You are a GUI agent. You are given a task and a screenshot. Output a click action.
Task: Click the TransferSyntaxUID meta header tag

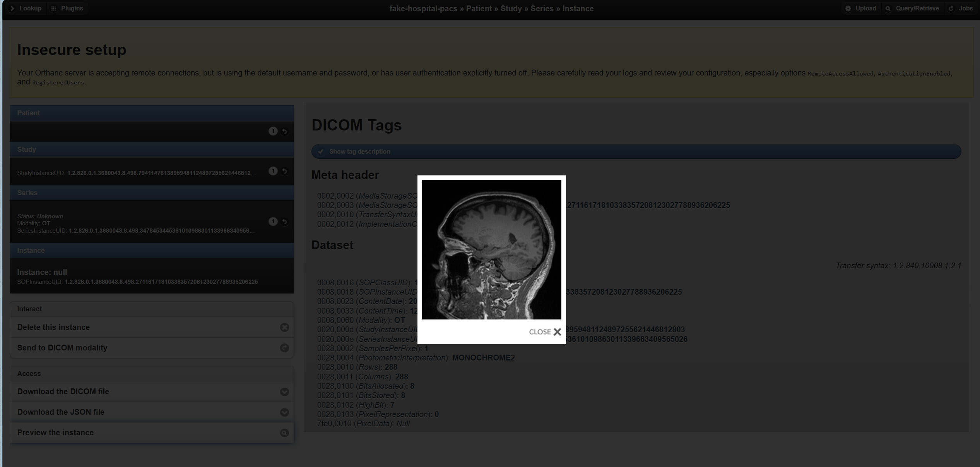click(368, 215)
